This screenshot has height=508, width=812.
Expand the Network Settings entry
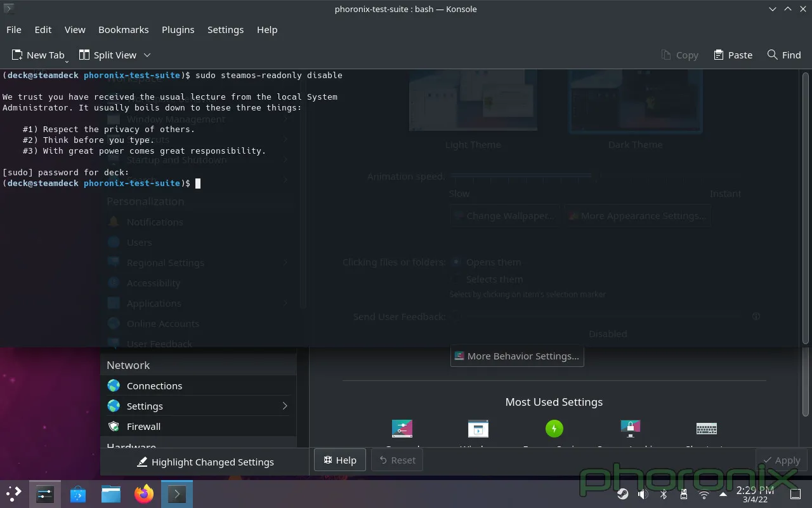pyautogui.click(x=198, y=406)
